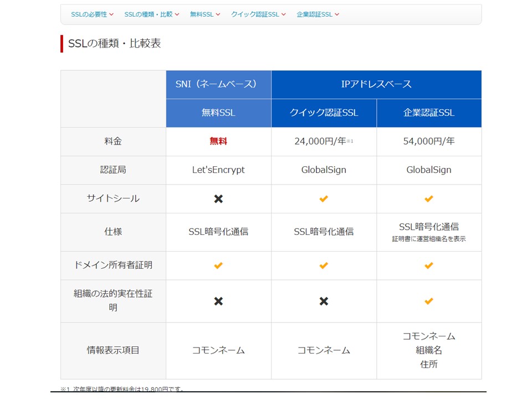This screenshot has height=399, width=532.
Task: Click the 組織の法的実在性証明 row label
Action: (x=113, y=300)
